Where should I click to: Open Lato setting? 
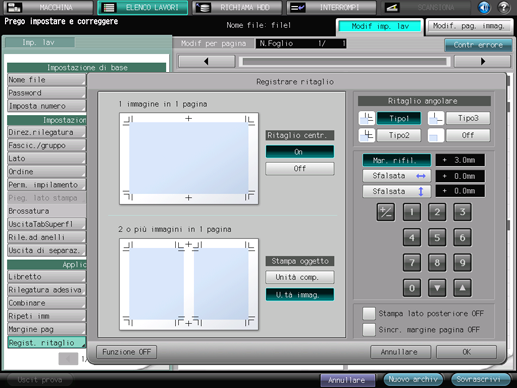click(46, 158)
